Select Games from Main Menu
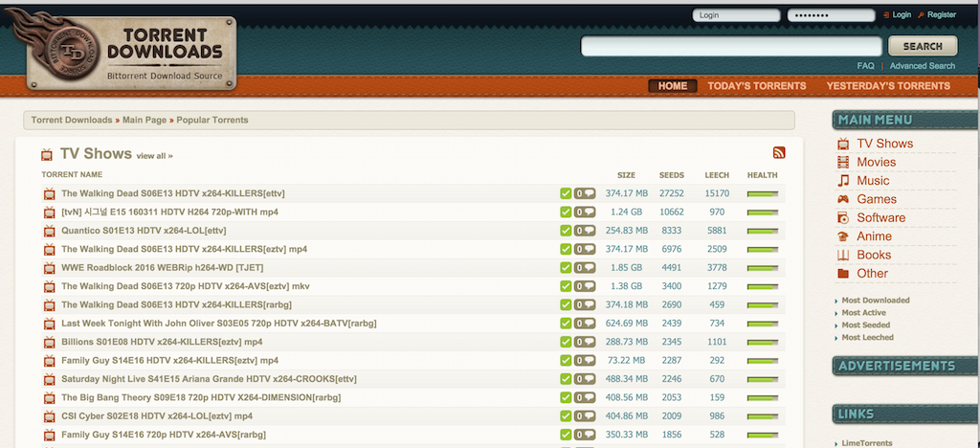The height and width of the screenshot is (448, 980). (877, 199)
